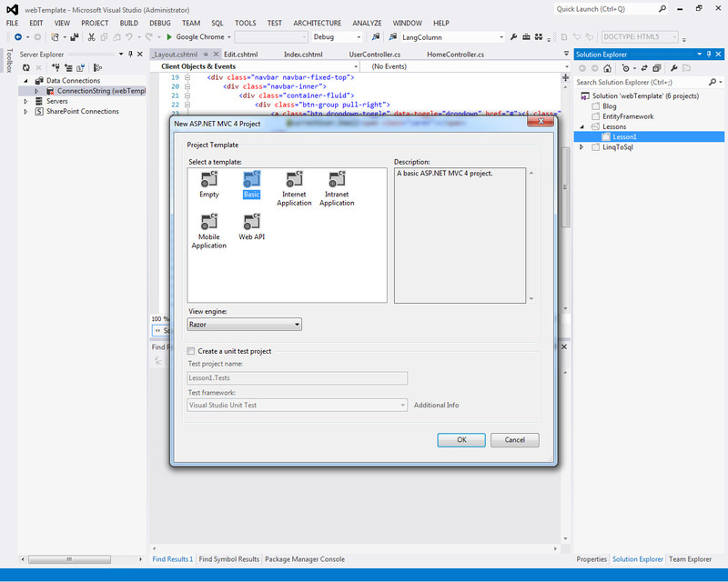Click Cancel in New ASP.NET MVC 4 dialog

(515, 440)
